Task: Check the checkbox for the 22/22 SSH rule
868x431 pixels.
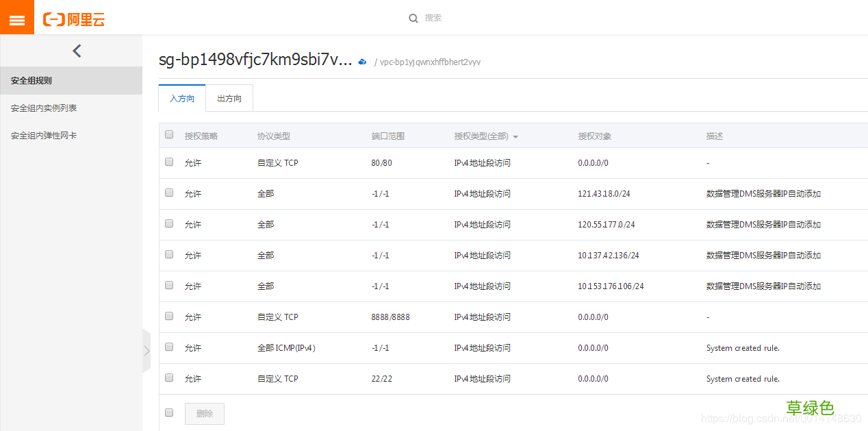Action: pos(168,378)
